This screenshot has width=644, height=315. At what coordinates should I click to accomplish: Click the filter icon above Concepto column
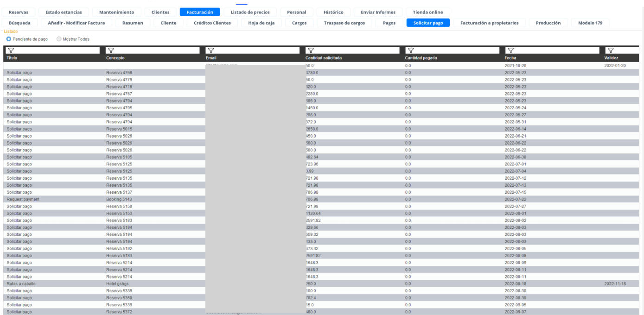(111, 50)
